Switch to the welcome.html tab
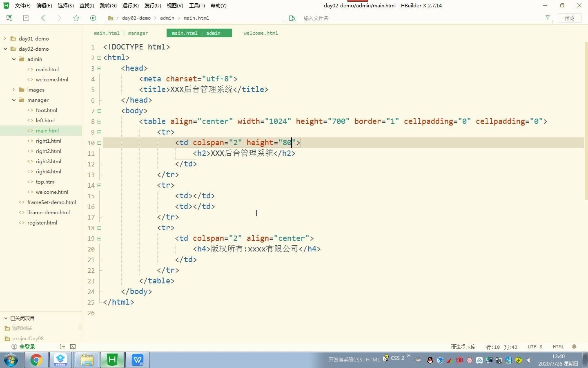Image resolution: width=588 pixels, height=368 pixels. coord(261,33)
